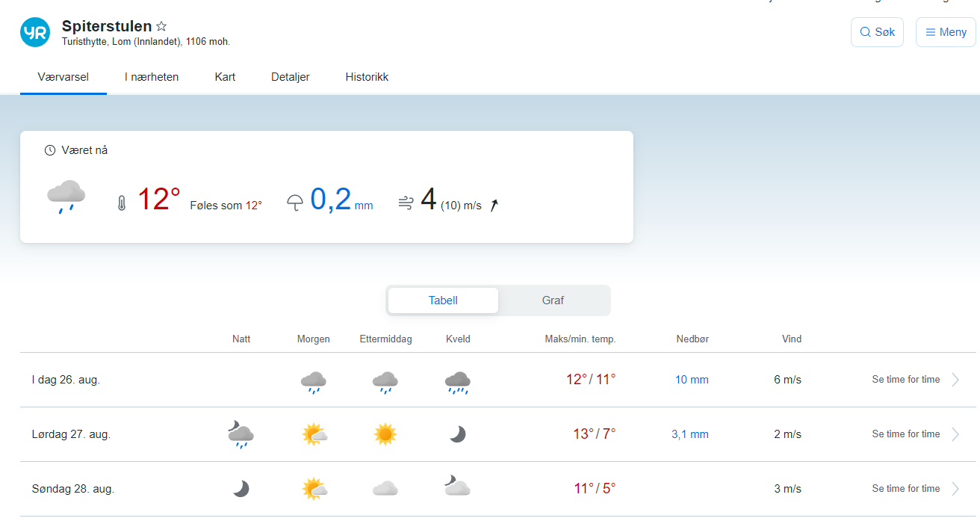This screenshot has width=980, height=521.
Task: Open the Søk search button
Action: [x=877, y=32]
